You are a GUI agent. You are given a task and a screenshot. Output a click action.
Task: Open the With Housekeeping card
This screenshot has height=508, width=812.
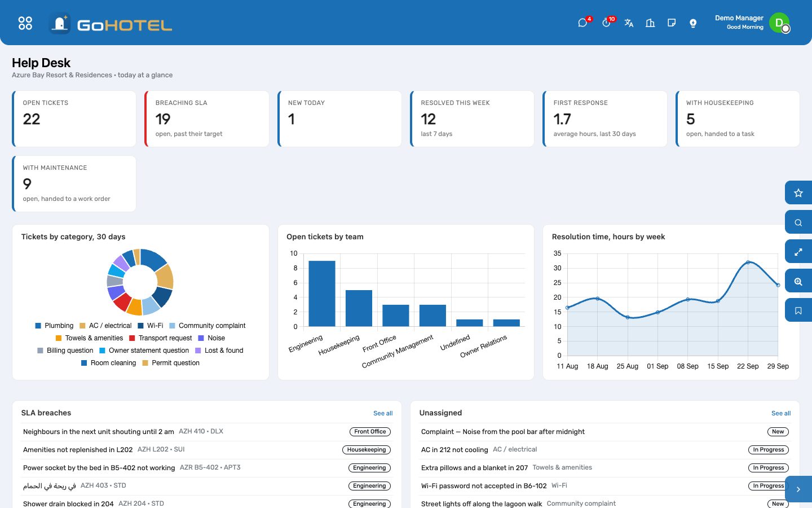(738, 119)
